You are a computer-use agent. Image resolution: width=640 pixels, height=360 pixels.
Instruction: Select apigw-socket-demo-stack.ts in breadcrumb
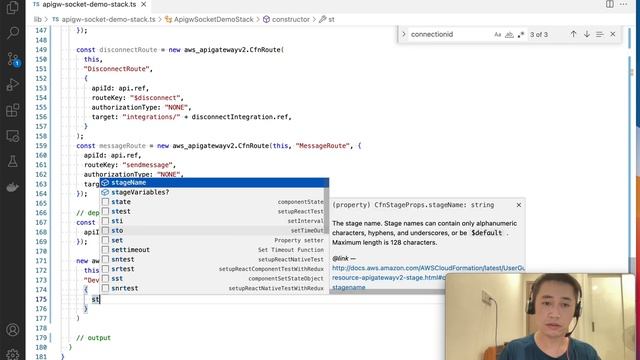point(108,19)
